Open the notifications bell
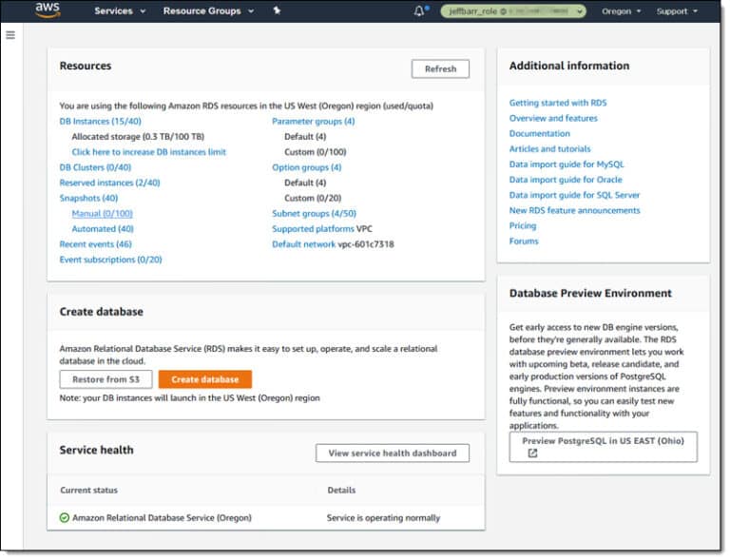This screenshot has width=730, height=560. (419, 10)
